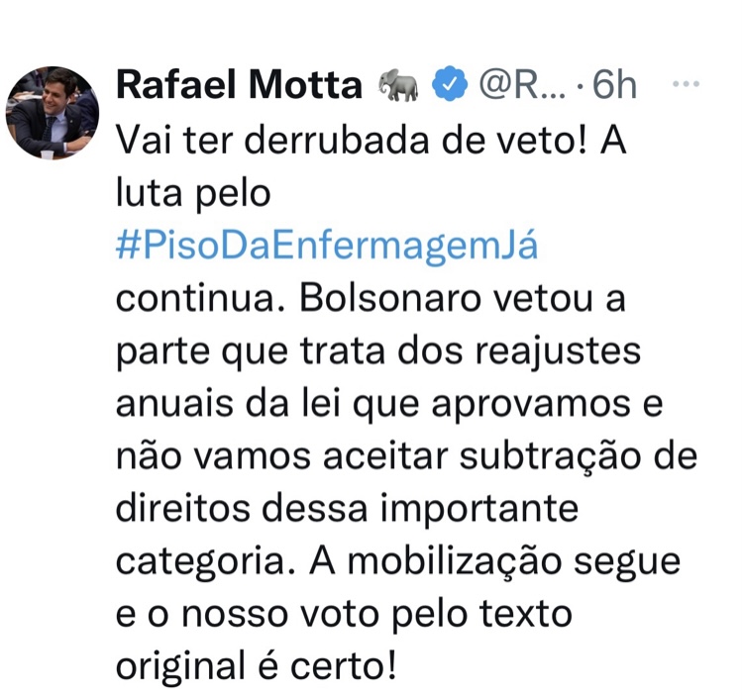Click the blue verified badge icon
The width and height of the screenshot is (743, 700).
[450, 83]
